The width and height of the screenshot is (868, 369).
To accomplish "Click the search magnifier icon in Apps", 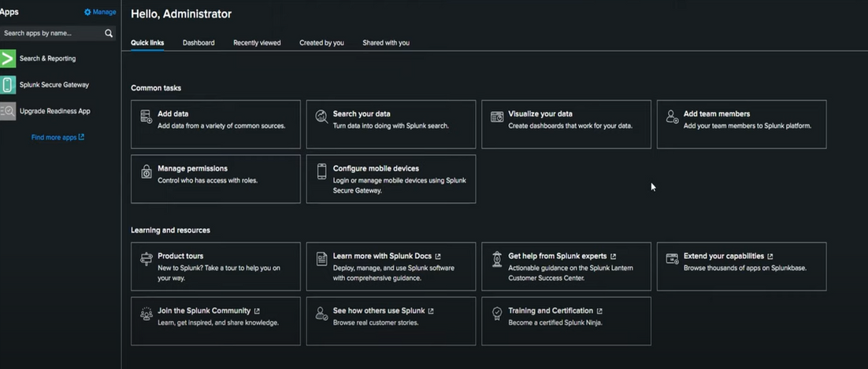I will click(109, 33).
